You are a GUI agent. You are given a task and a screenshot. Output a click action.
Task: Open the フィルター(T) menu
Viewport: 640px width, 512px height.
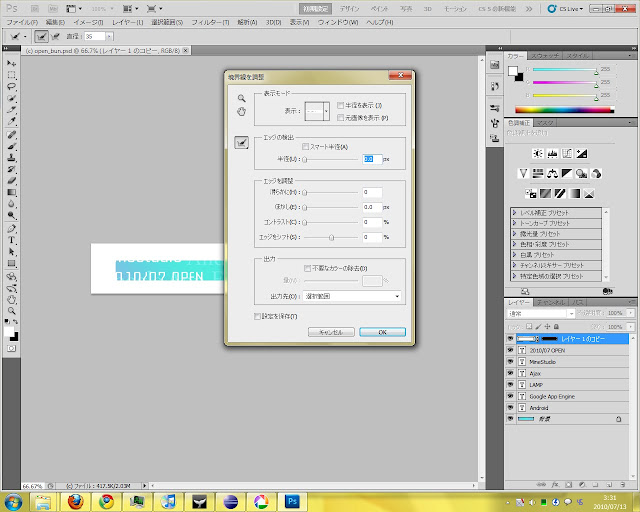tap(210, 22)
